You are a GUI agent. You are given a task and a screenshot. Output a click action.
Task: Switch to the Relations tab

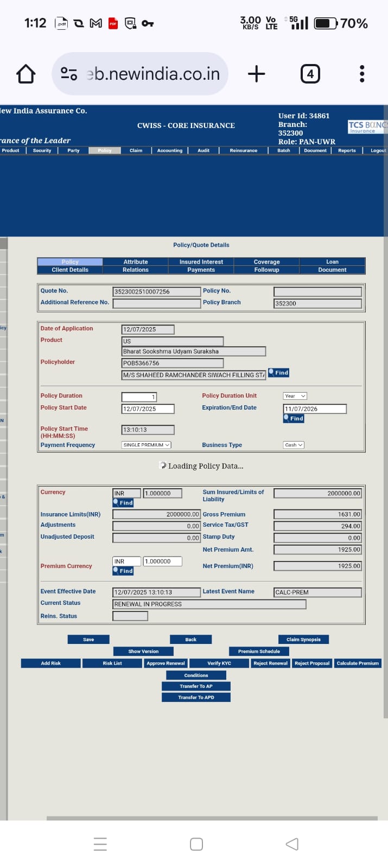(136, 270)
